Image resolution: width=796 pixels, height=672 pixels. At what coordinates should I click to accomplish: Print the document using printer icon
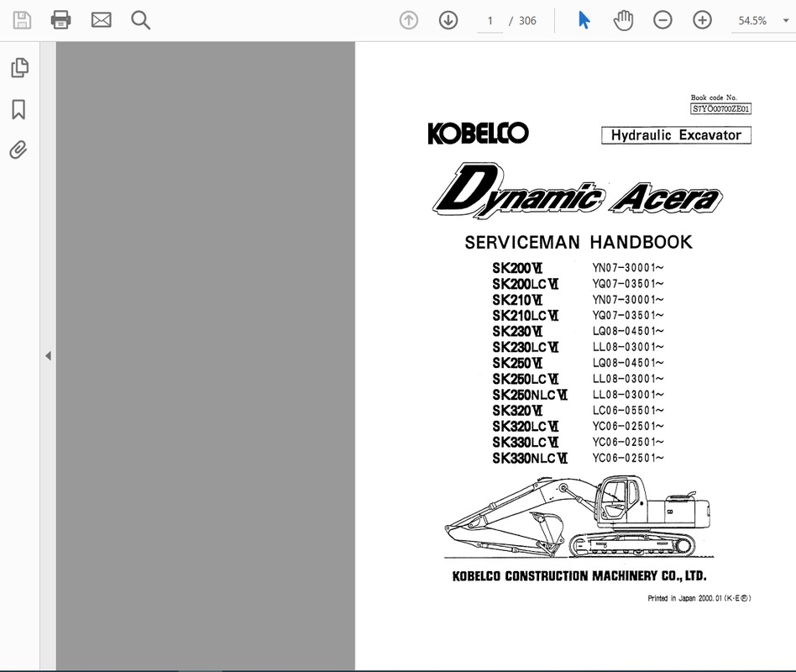click(x=61, y=21)
